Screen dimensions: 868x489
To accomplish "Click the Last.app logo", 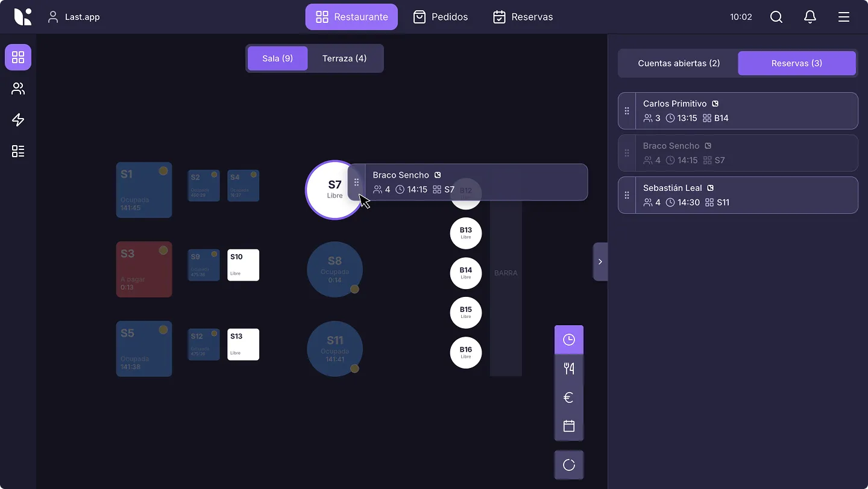I will pyautogui.click(x=23, y=17).
